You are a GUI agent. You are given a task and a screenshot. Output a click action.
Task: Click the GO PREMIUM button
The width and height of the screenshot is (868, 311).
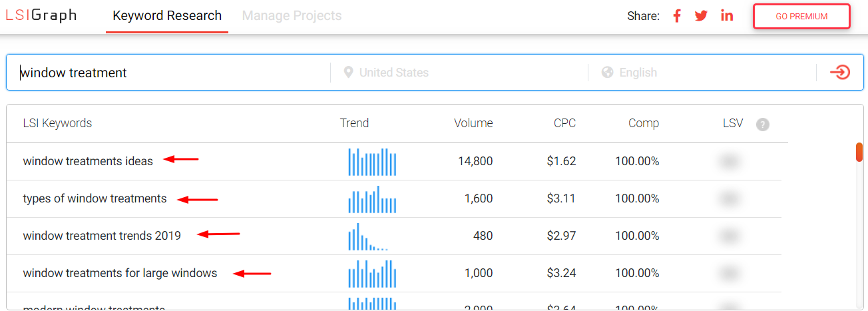(x=801, y=17)
